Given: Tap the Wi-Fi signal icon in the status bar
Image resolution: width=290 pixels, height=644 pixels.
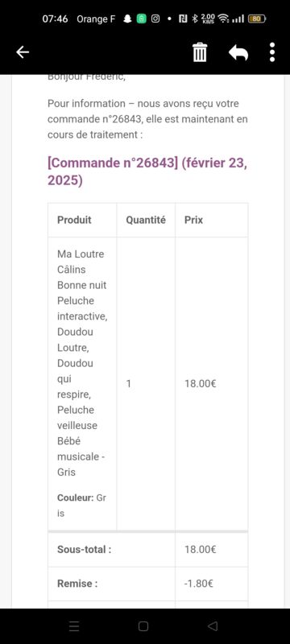Looking at the screenshot, I should tap(223, 19).
